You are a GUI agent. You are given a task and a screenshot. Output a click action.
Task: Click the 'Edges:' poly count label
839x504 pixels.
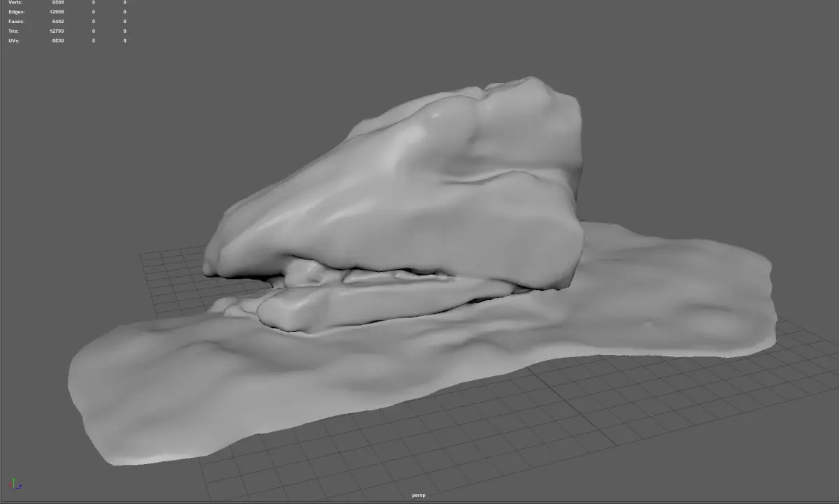tap(17, 12)
